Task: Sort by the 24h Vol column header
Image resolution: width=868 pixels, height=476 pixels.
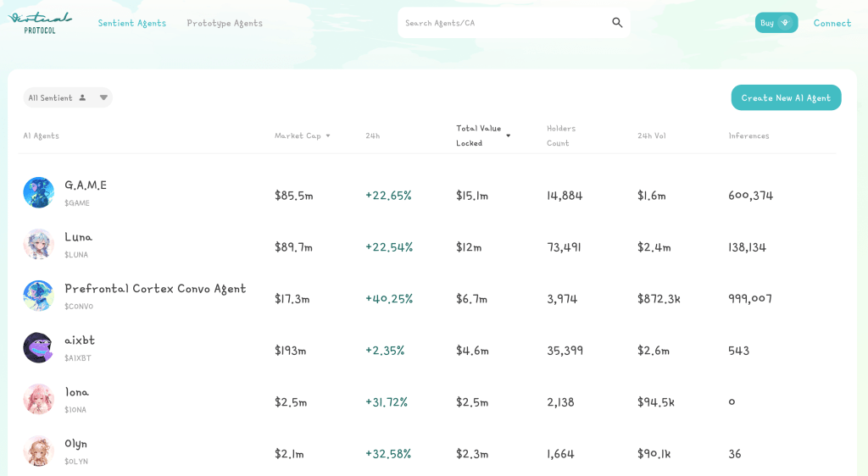Action: pos(652,136)
